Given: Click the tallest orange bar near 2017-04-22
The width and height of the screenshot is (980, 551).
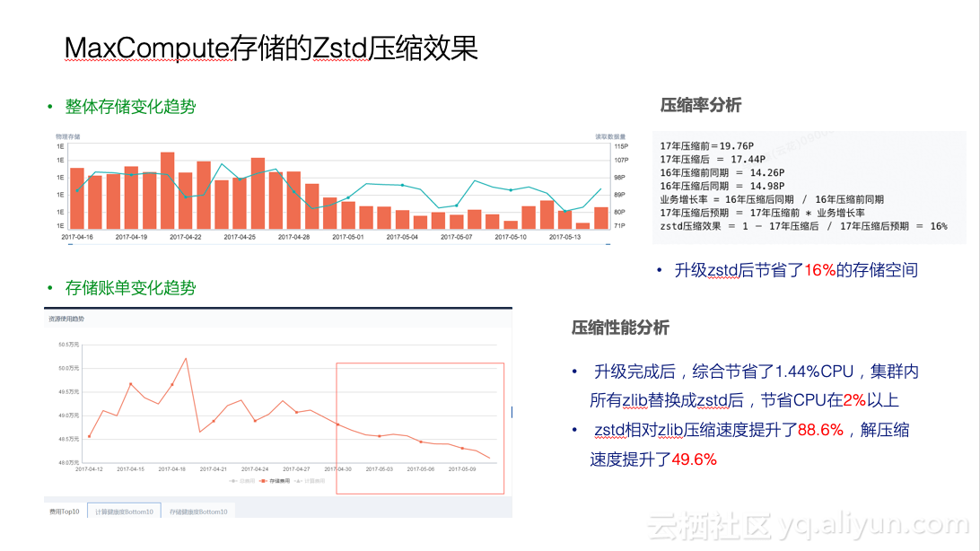Looking at the screenshot, I should tap(168, 190).
